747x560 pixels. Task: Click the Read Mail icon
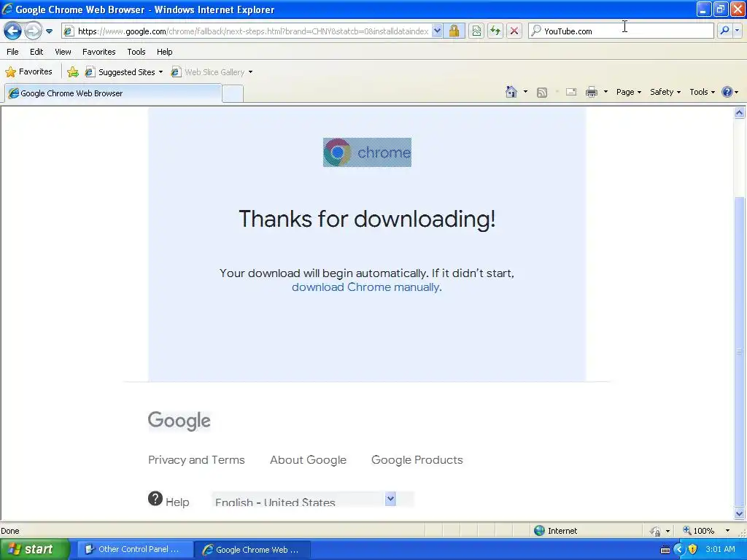pos(571,93)
